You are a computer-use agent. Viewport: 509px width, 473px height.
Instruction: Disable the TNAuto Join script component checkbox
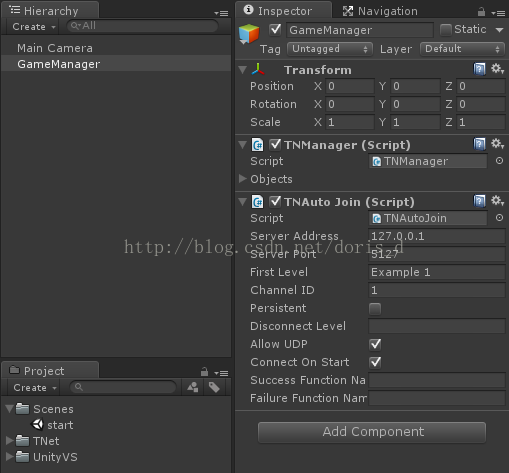point(275,201)
